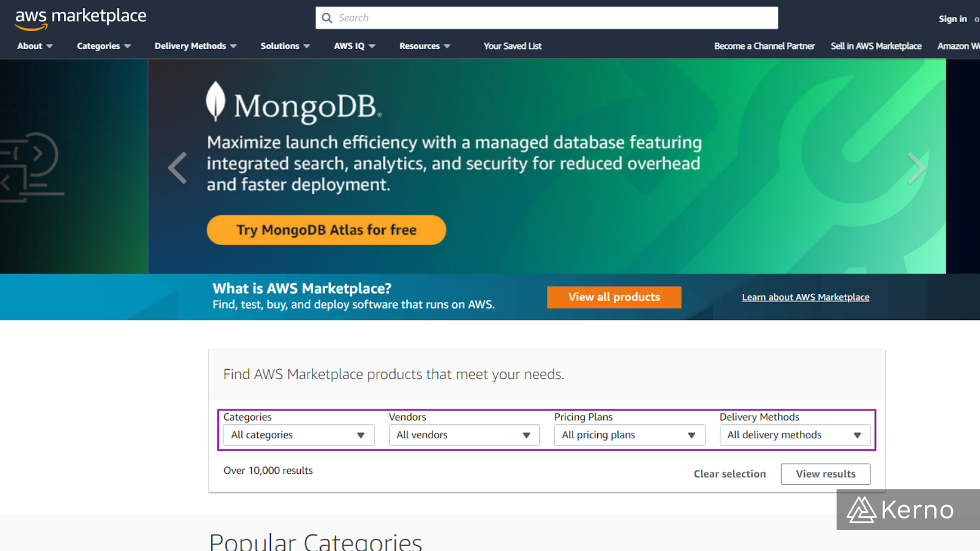980x551 pixels.
Task: Expand the All pricing plans dropdown
Action: click(630, 435)
